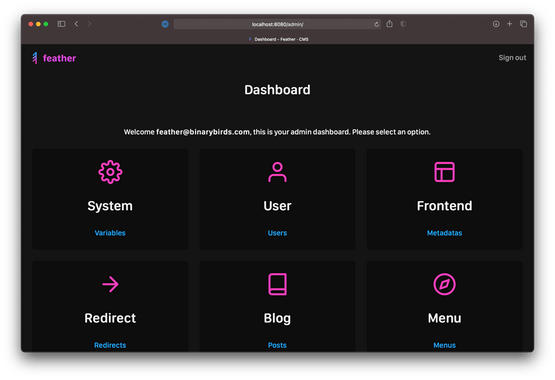Select the Redirect arrow icon
The height and width of the screenshot is (380, 555).
pos(110,284)
